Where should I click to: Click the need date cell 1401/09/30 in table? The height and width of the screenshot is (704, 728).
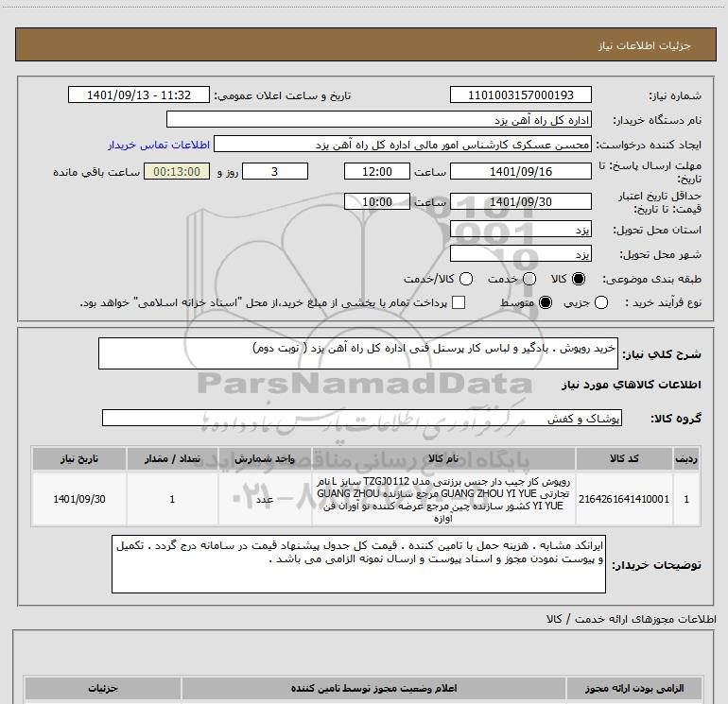78,499
